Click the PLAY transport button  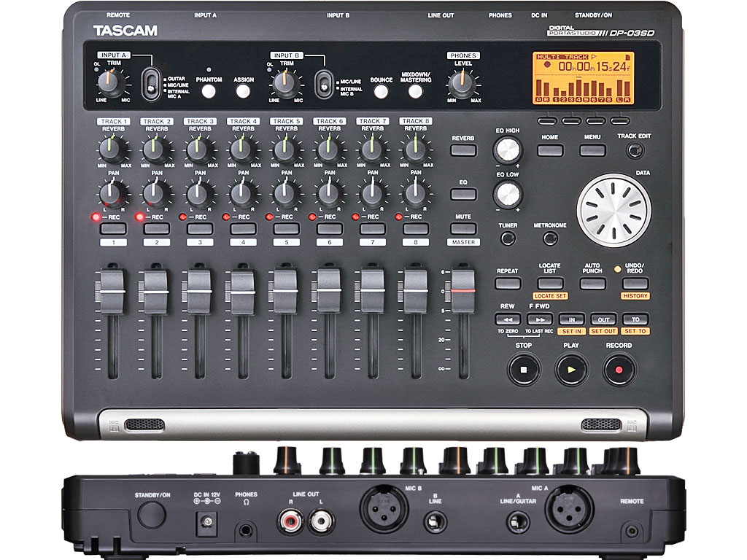coord(571,370)
